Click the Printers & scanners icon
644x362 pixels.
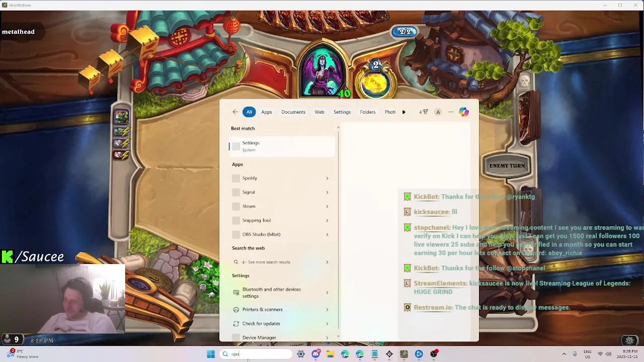(236, 310)
